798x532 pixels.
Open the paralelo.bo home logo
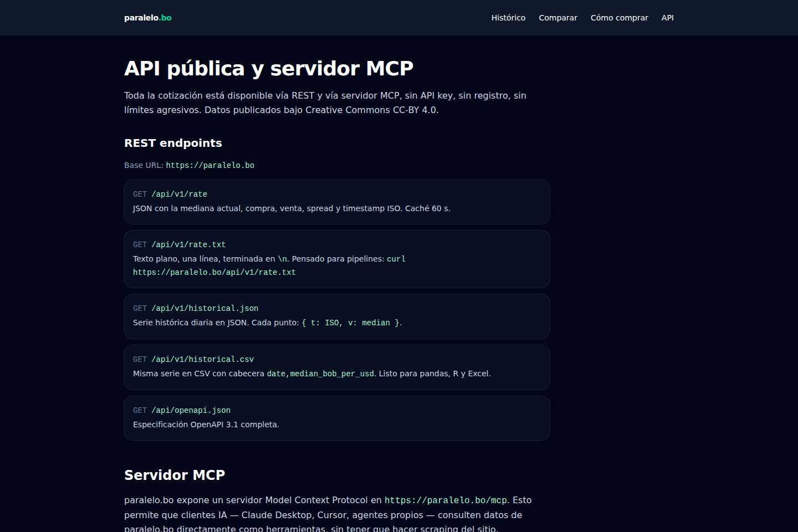pyautogui.click(x=148, y=18)
